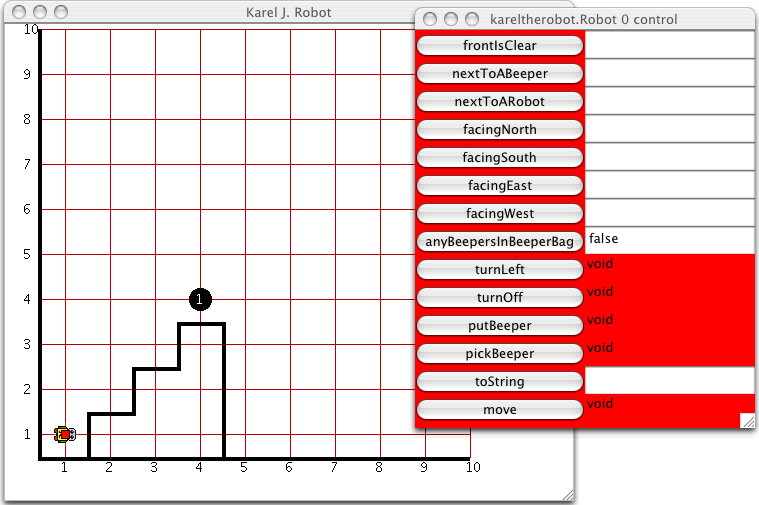Click the anyBeepersInBeeperBag button
Viewport: 759px width, 505px height.
499,242
